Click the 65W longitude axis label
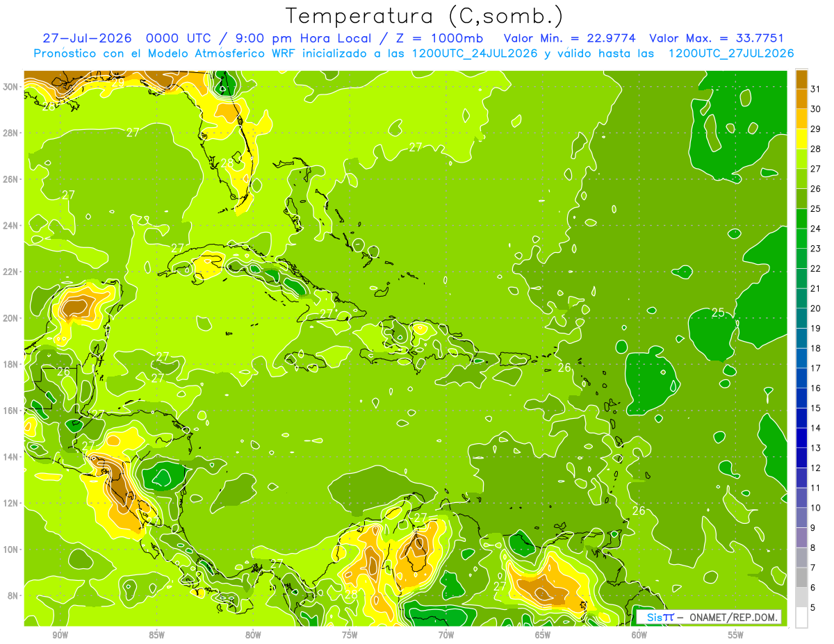Screen dimensions: 834x644 (543, 635)
